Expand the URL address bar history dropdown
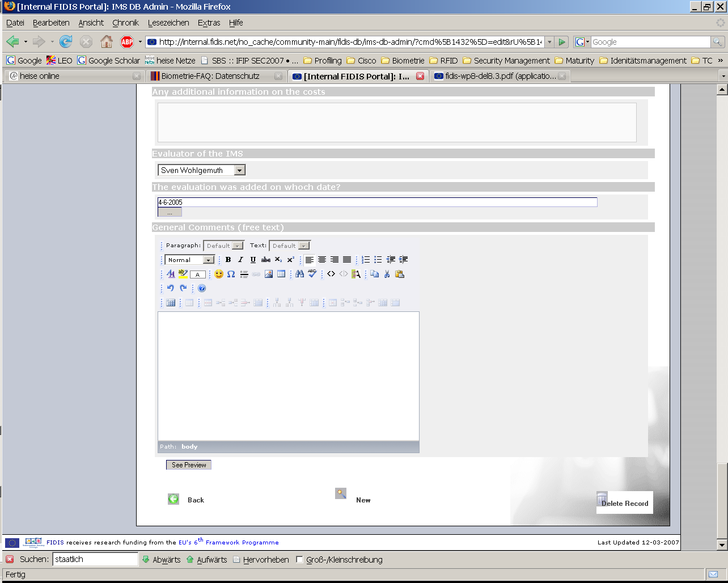The height and width of the screenshot is (583, 728). (x=549, y=42)
